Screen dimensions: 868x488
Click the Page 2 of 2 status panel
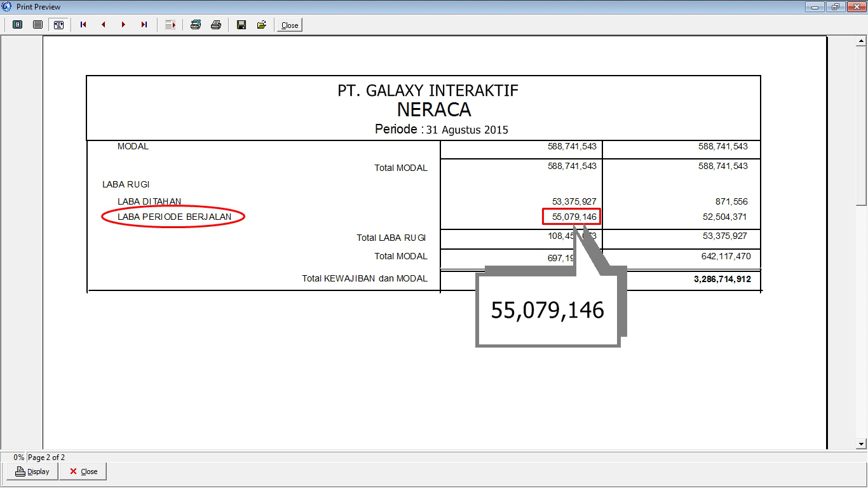point(46,457)
